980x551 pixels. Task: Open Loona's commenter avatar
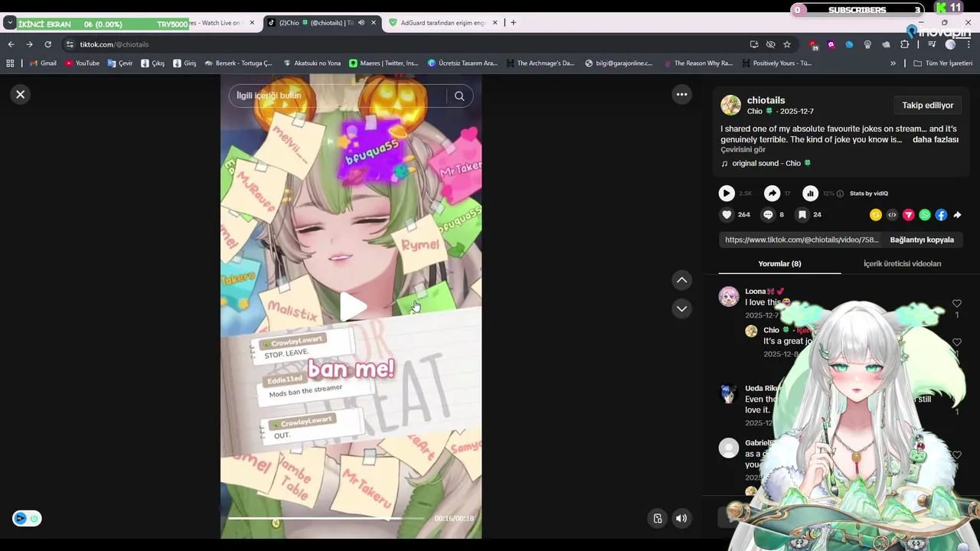(729, 296)
